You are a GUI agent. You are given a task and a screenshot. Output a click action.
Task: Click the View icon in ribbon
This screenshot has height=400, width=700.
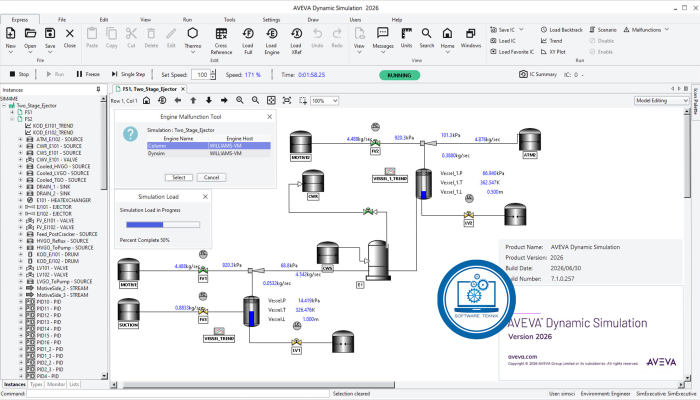point(359,33)
